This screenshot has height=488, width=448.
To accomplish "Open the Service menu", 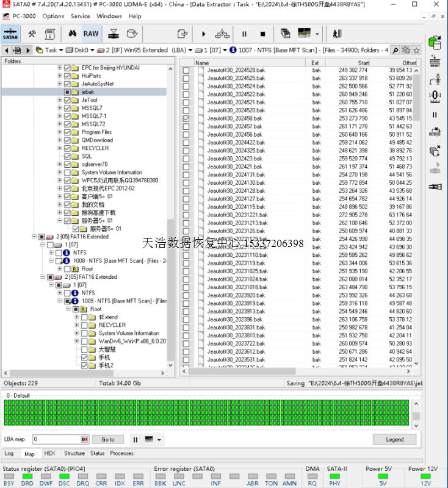I will tap(80, 16).
